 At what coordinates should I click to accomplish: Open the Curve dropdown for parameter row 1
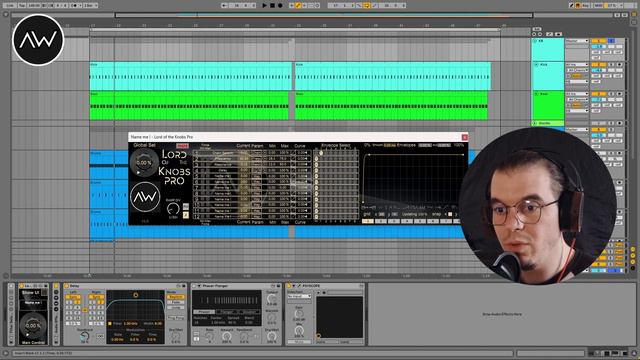pyautogui.click(x=303, y=153)
